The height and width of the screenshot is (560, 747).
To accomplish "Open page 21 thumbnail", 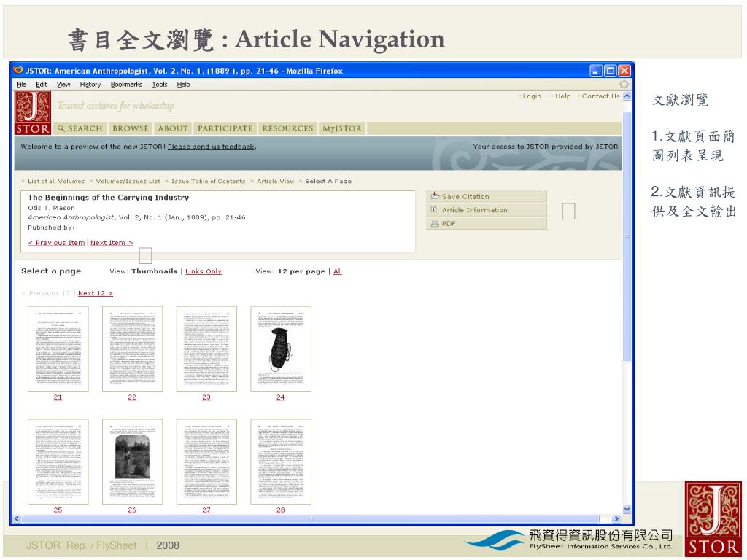I will [x=58, y=349].
